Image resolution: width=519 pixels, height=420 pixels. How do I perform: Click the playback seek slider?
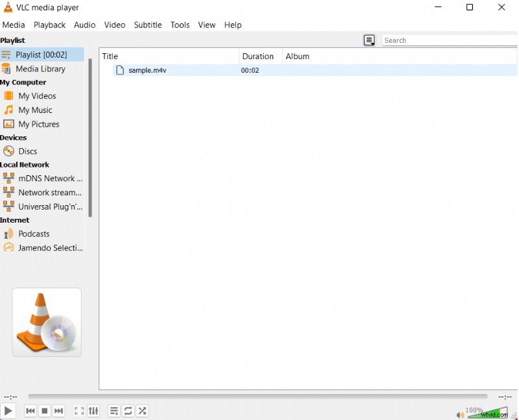tap(258, 396)
